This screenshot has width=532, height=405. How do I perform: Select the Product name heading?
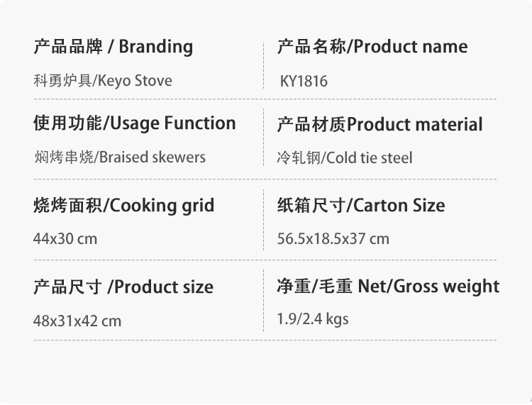(372, 48)
